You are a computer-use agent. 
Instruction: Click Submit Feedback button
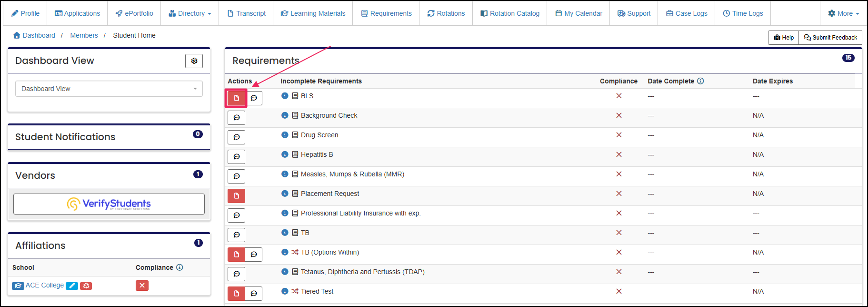click(x=830, y=38)
